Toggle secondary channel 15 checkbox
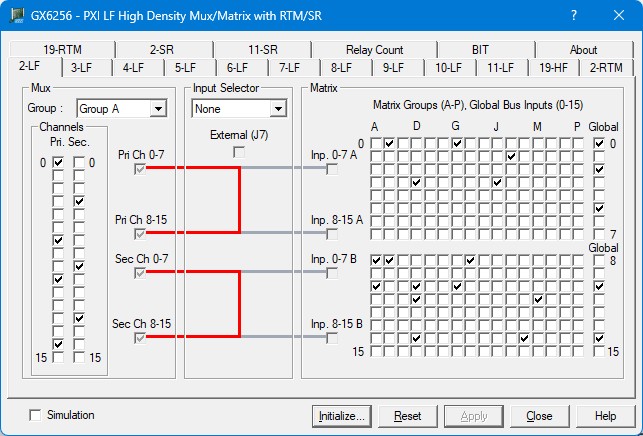The height and width of the screenshot is (436, 643). tap(79, 357)
